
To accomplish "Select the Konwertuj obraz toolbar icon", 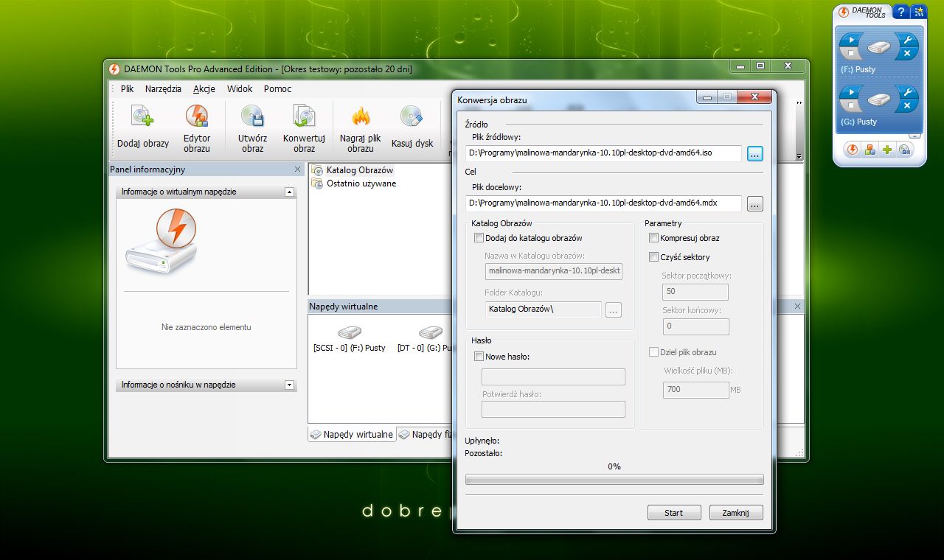I will 304,116.
